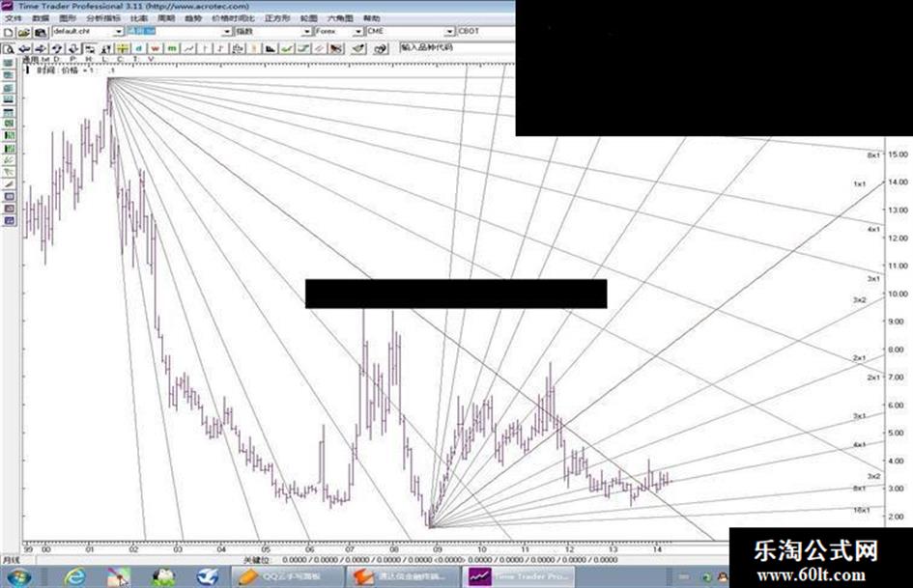Open the 数据 (Data) menu
913x588 pixels.
click(x=41, y=18)
